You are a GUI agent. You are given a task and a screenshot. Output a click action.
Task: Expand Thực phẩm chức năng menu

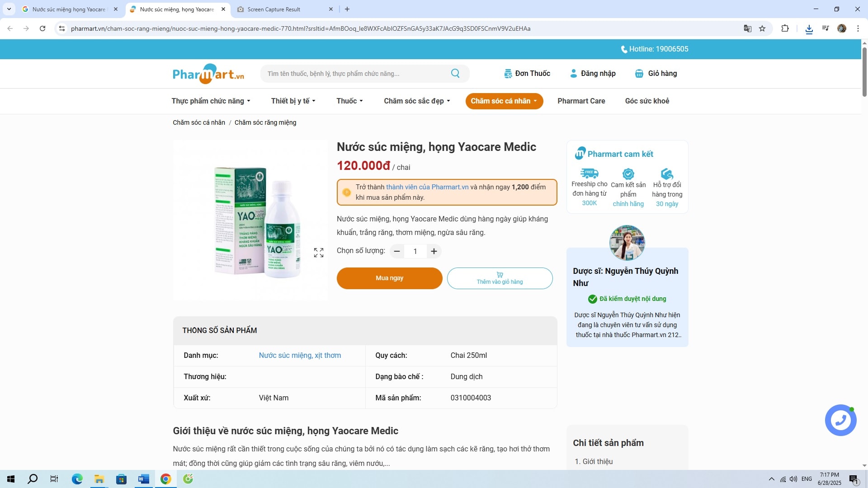click(x=211, y=101)
